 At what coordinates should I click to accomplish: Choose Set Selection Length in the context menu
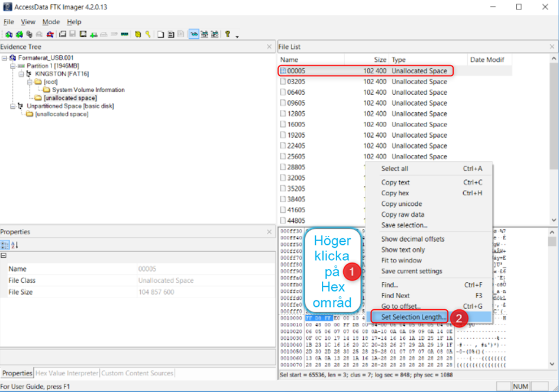pyautogui.click(x=413, y=317)
